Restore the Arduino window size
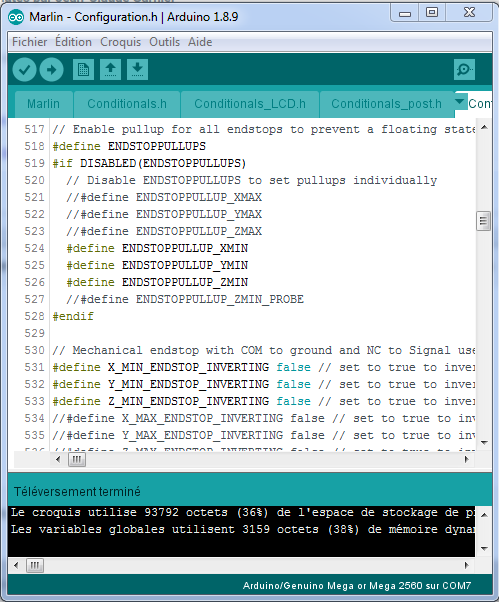This screenshot has width=499, height=602. pyautogui.click(x=432, y=13)
